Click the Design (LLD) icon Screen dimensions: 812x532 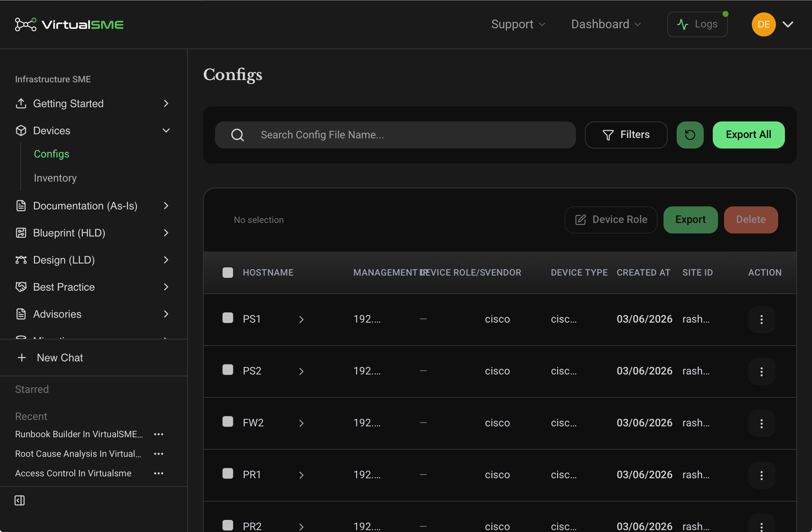click(21, 260)
